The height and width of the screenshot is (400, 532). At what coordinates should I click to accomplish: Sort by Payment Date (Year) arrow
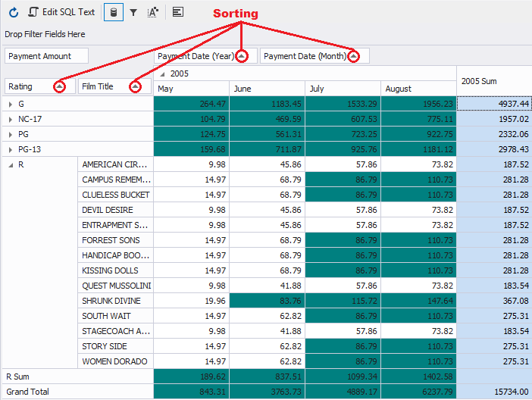242,56
